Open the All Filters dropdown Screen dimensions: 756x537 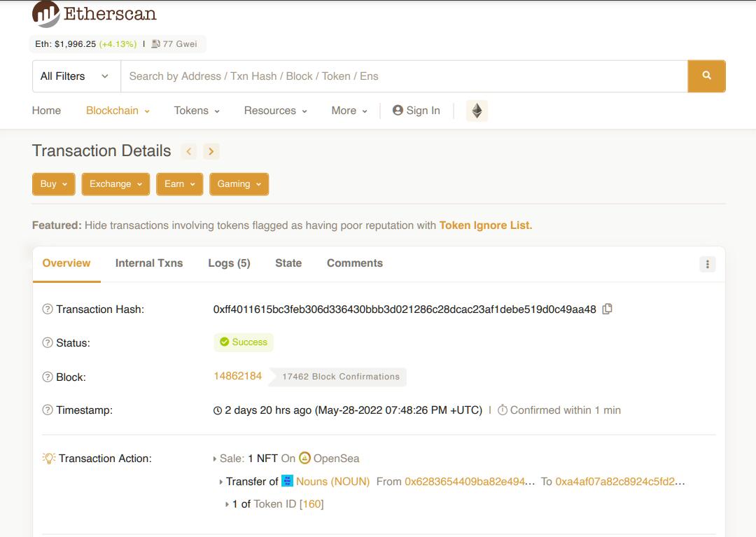tap(76, 76)
